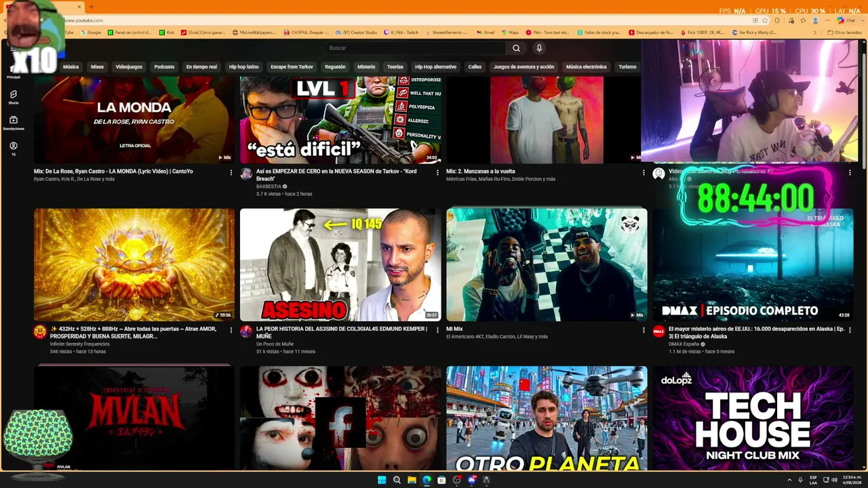Switch to Microsoft Edge on the taskbar
This screenshot has height=488, width=868.
coord(427,480)
